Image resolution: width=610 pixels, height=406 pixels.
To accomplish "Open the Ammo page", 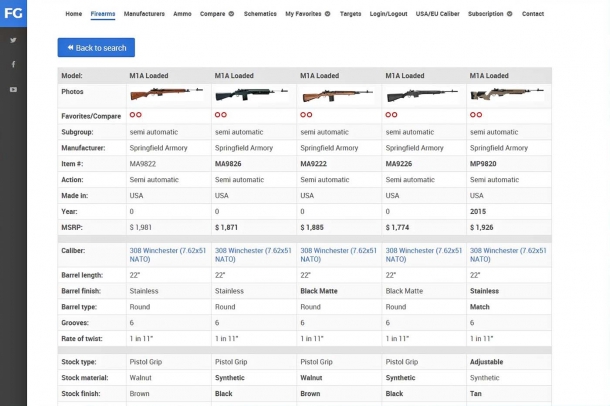I will (x=182, y=14).
